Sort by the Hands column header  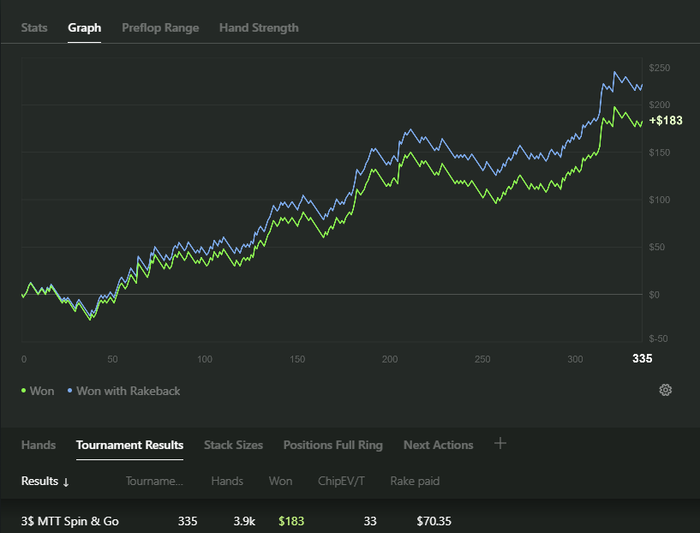pyautogui.click(x=227, y=481)
